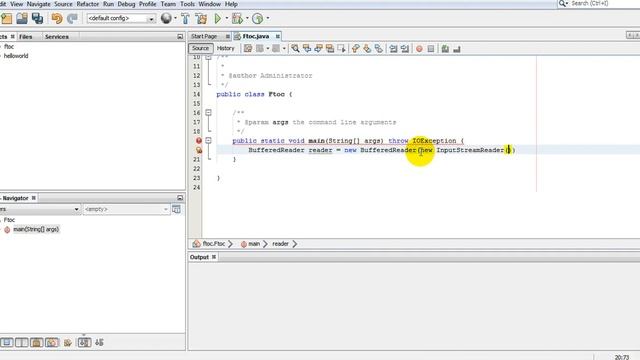The height and width of the screenshot is (360, 640).
Task: Click the Debug Project toolbar icon
Action: click(237, 18)
